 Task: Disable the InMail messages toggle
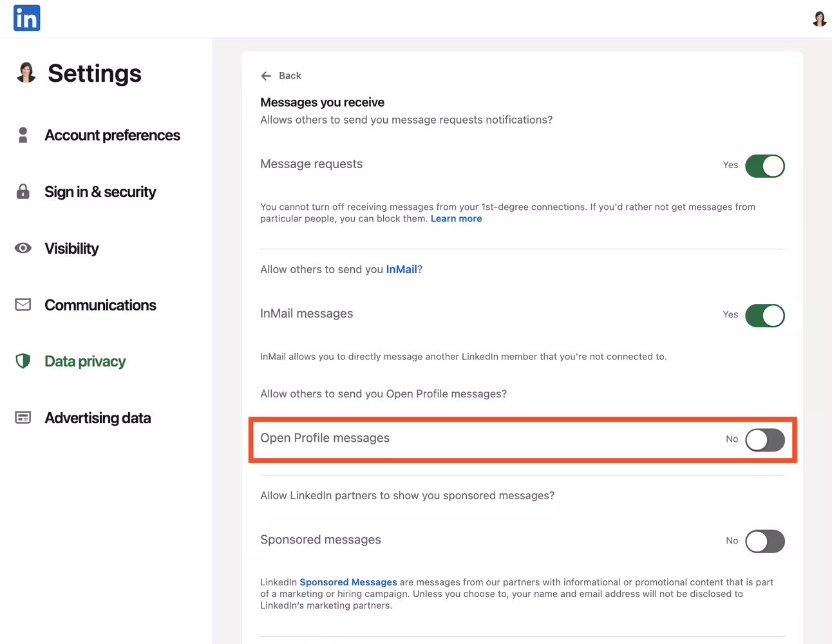coord(764,316)
